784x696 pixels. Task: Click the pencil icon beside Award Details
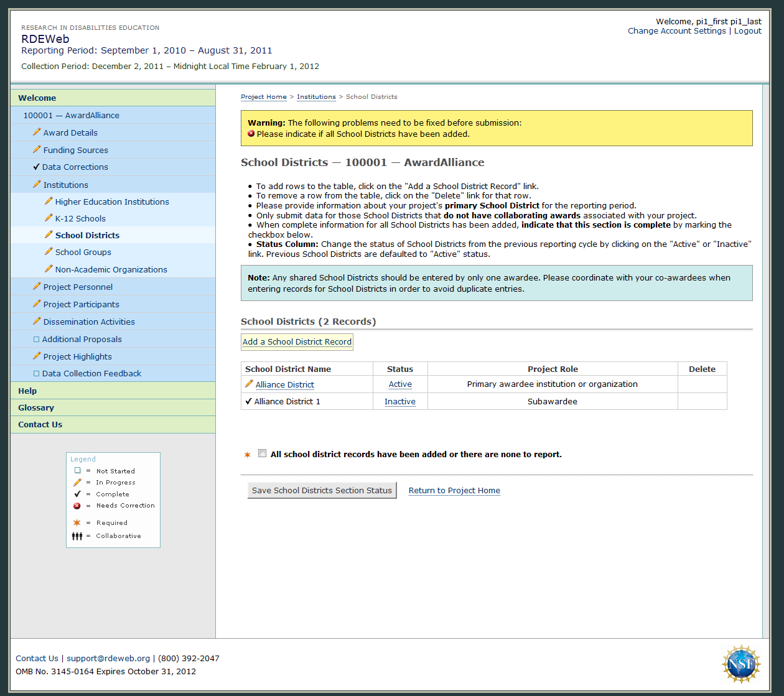(x=37, y=132)
